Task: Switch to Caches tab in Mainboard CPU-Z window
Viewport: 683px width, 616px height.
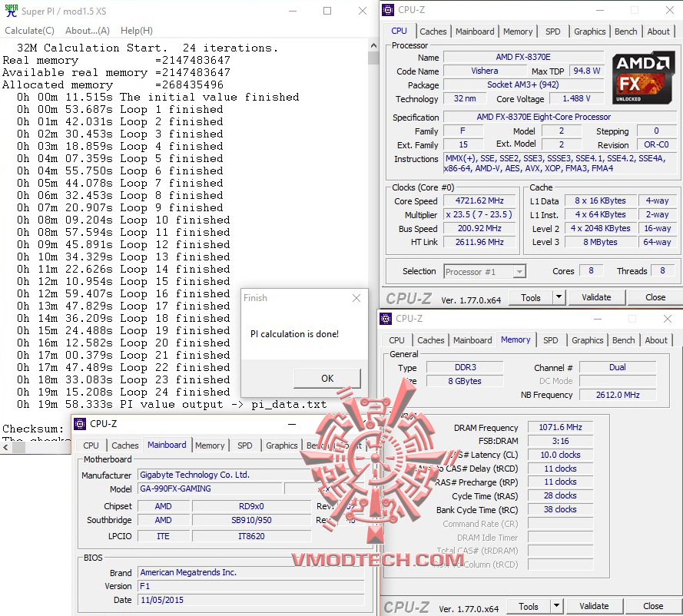Action: [125, 445]
